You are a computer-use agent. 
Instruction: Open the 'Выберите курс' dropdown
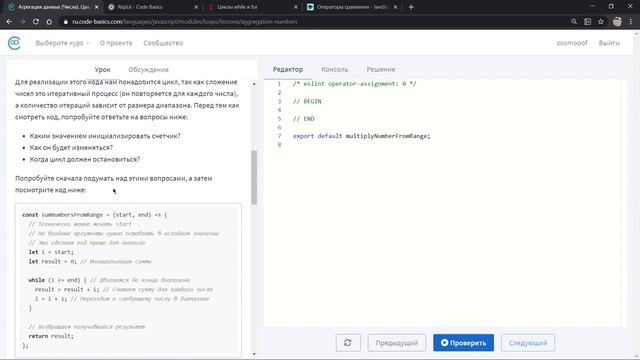click(x=62, y=43)
